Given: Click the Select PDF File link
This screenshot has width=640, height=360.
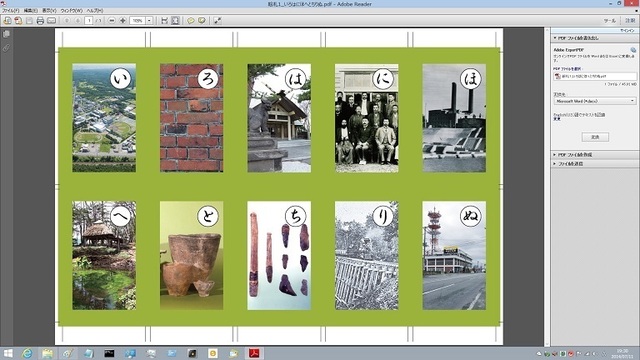Looking at the screenshot, I should pyautogui.click(x=568, y=69).
